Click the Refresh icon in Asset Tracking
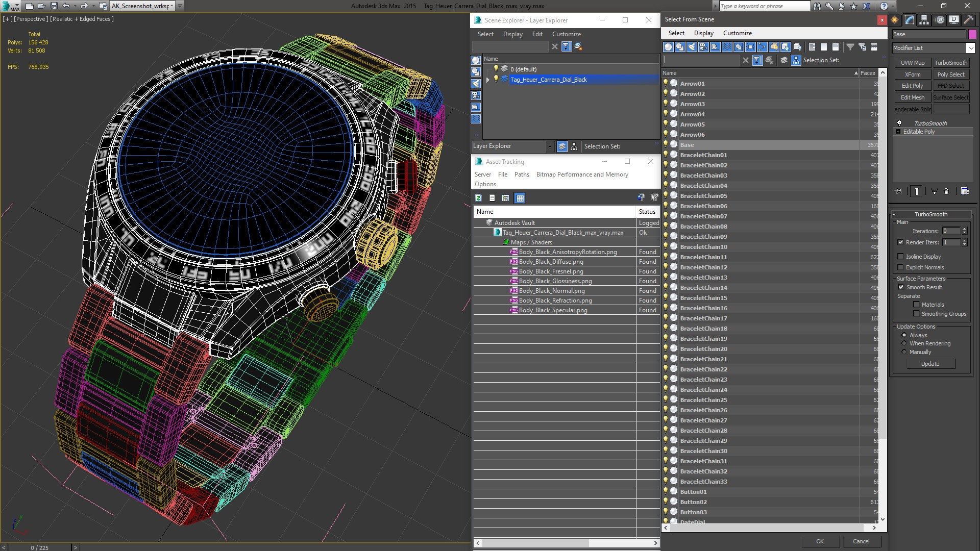This screenshot has height=551, width=980. (x=478, y=198)
